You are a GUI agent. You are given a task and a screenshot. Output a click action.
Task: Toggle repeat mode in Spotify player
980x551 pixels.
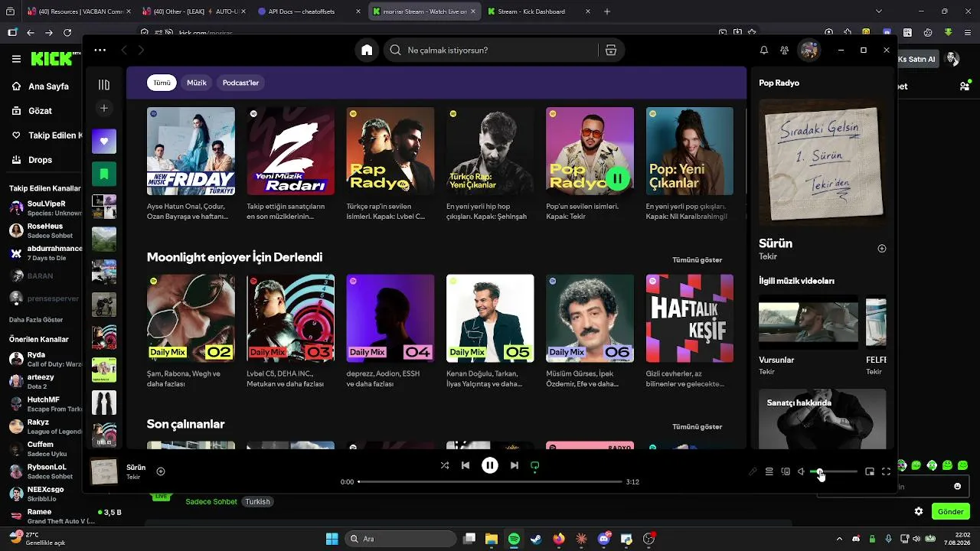(x=535, y=465)
